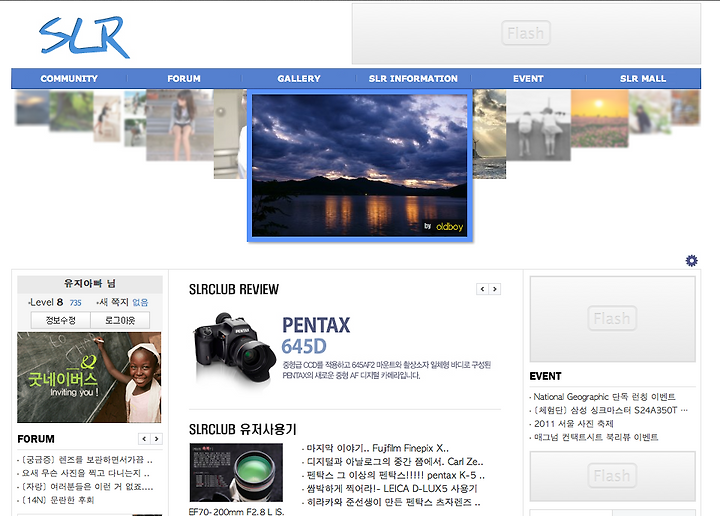
Task: Open the SLR MALL menu
Action: pos(643,79)
